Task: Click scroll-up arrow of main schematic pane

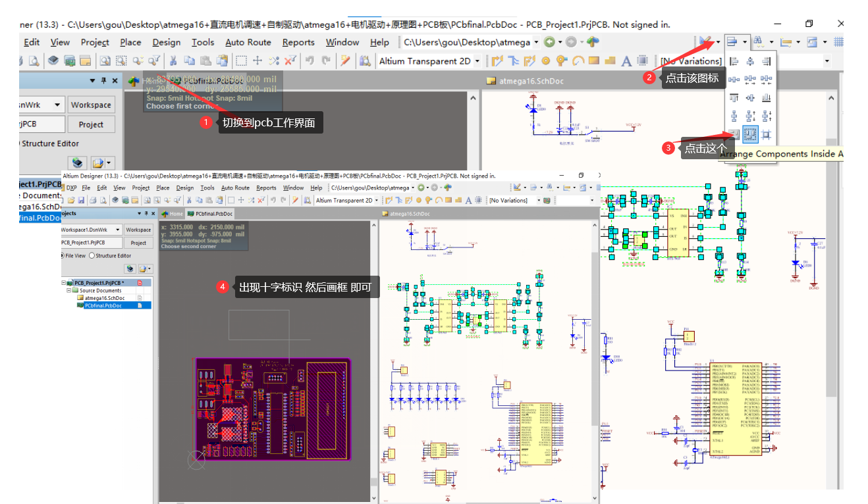Action: pyautogui.click(x=831, y=98)
